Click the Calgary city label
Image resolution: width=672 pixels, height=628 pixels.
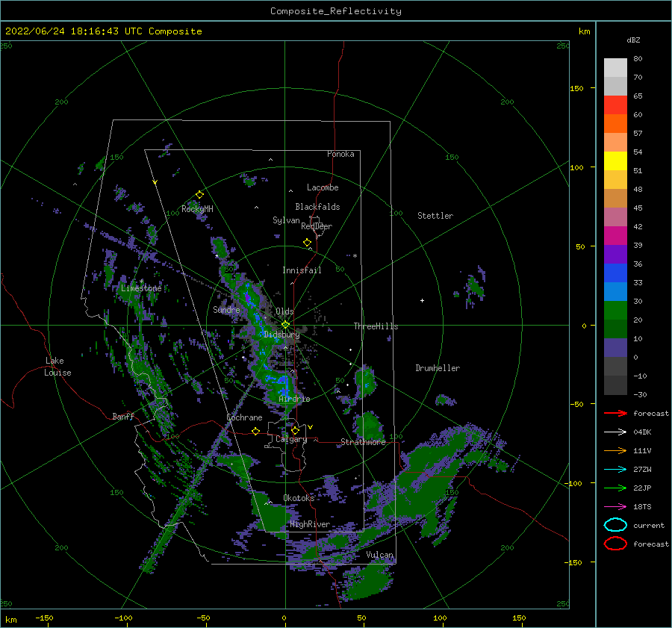pos(291,439)
